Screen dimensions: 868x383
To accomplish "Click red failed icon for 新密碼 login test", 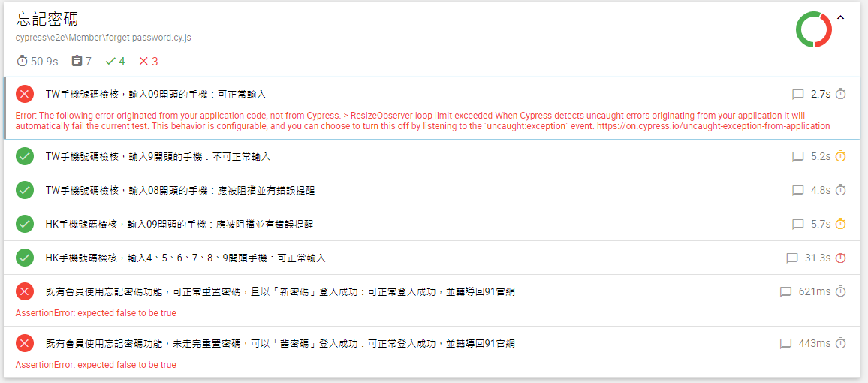I will 25,291.
